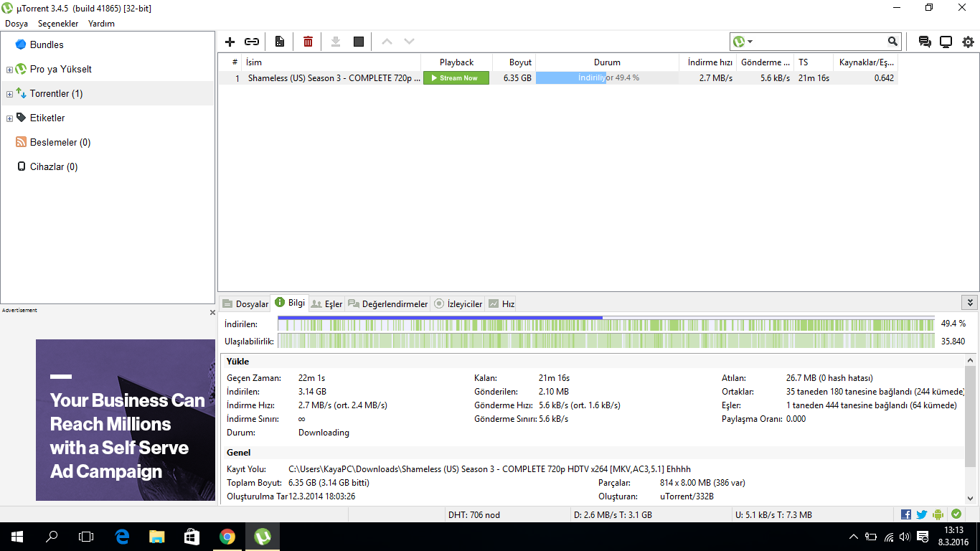This screenshot has height=551, width=980.
Task: Click the Ulaşılabilirlik availability bar
Action: (606, 341)
